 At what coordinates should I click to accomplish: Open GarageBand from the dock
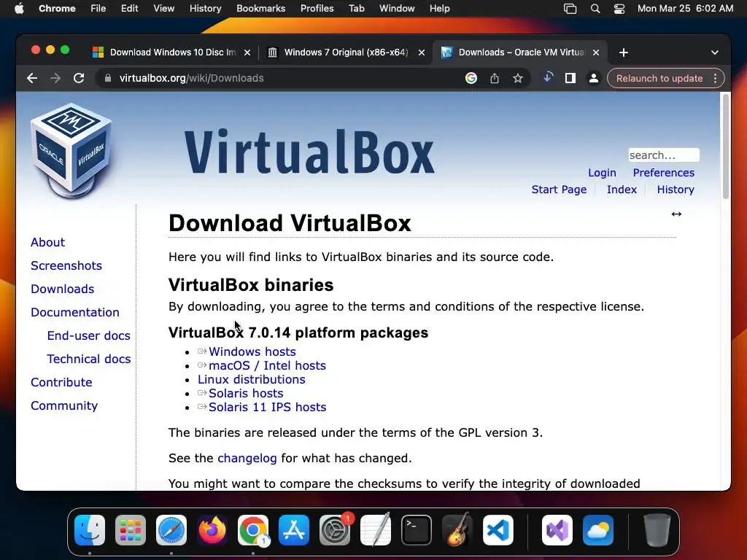point(457,530)
